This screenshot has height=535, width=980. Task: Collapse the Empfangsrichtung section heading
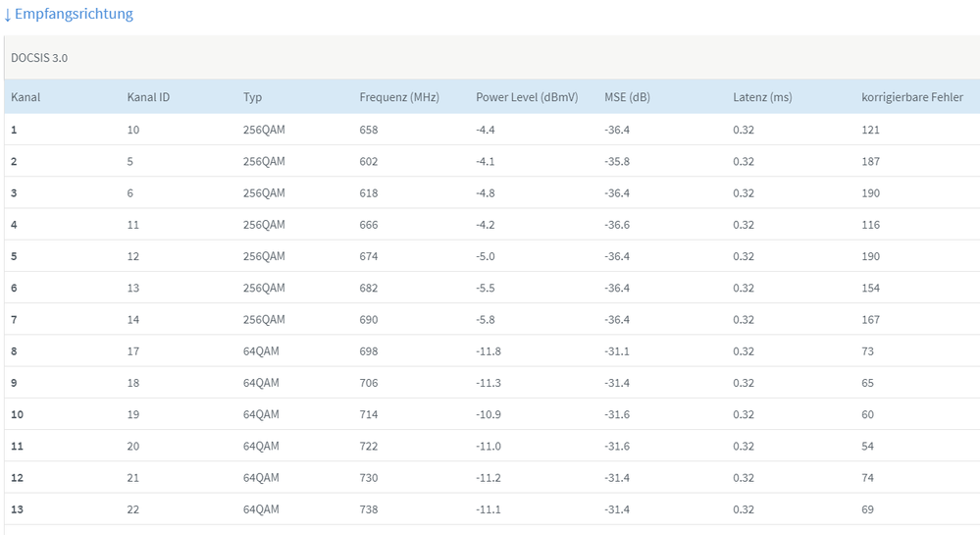tap(74, 15)
